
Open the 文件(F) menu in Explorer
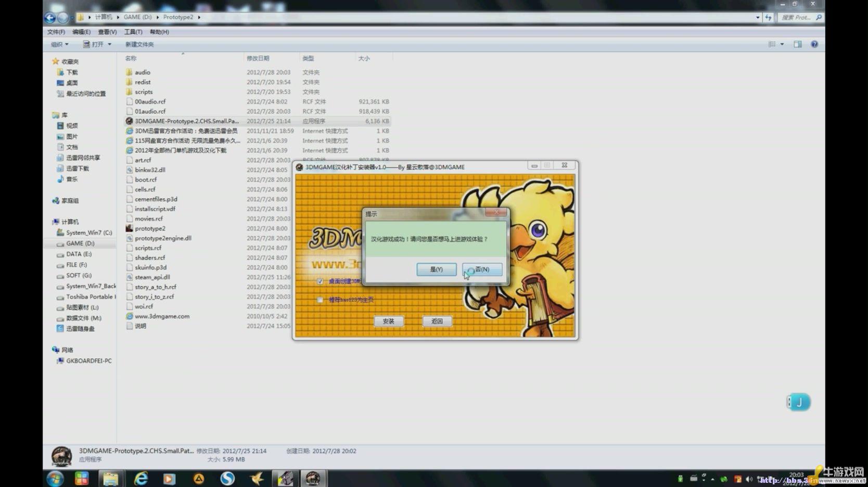(x=56, y=32)
